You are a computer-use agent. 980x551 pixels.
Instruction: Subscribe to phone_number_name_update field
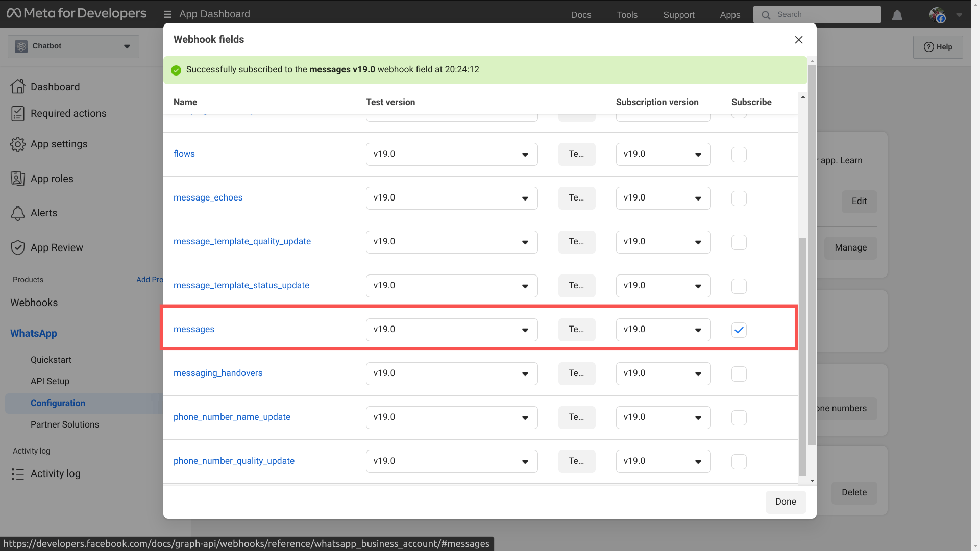(x=739, y=418)
